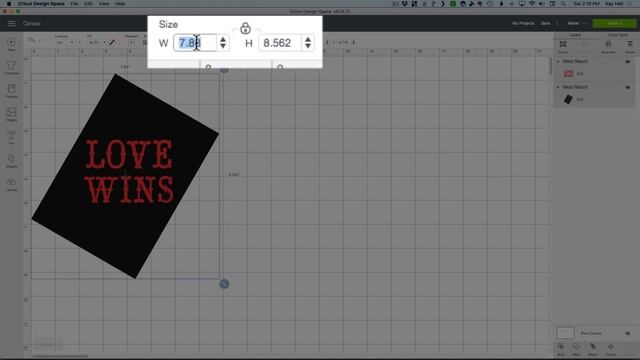Click the canvas vertical scrollbar
This screenshot has height=360, width=640.
click(551, 67)
